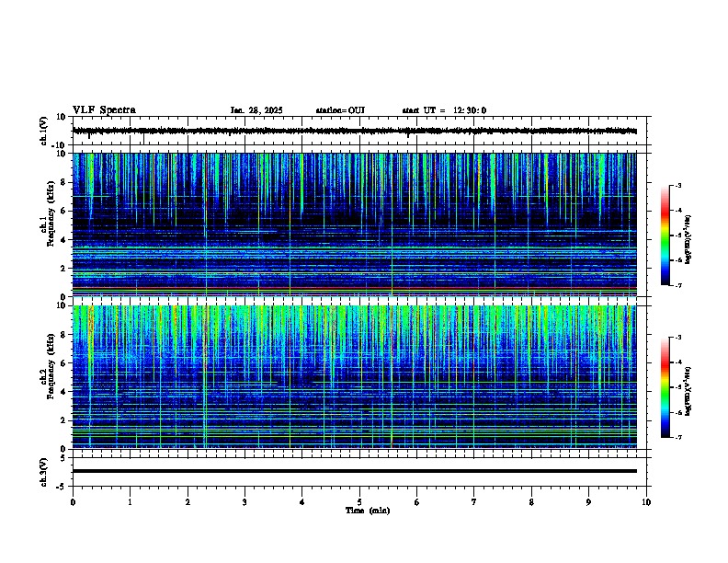
Task: Click the -5 tick on ch.3(V) axis
Action: (63, 487)
